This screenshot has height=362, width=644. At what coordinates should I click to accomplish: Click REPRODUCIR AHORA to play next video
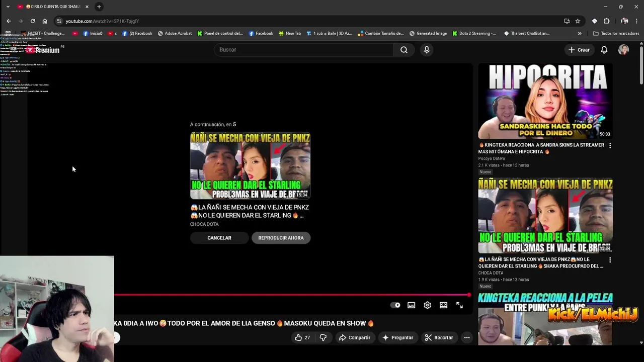[281, 238]
